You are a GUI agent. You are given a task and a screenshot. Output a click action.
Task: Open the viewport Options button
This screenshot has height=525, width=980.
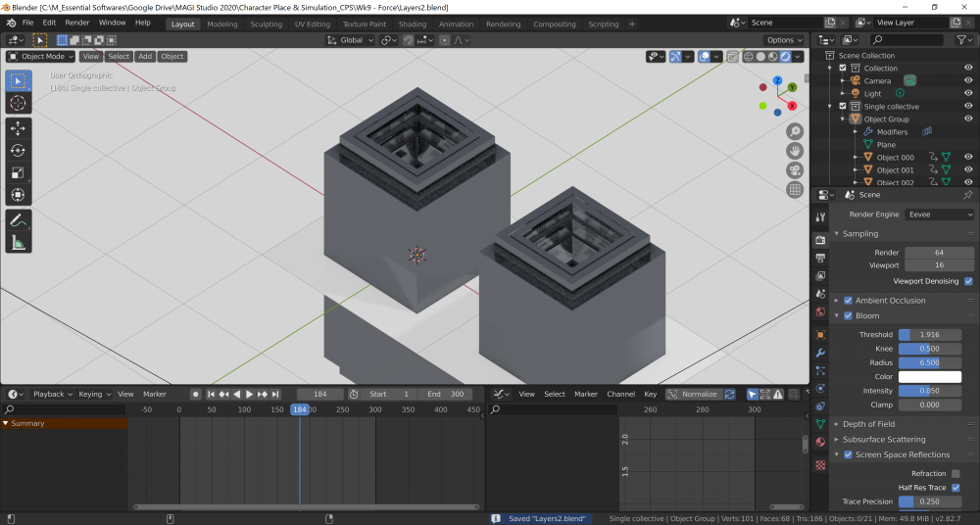coord(784,40)
